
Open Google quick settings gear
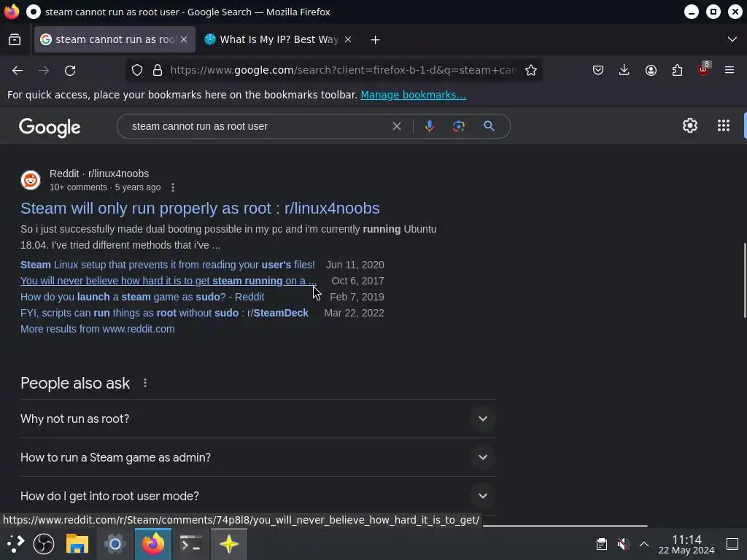(x=690, y=125)
